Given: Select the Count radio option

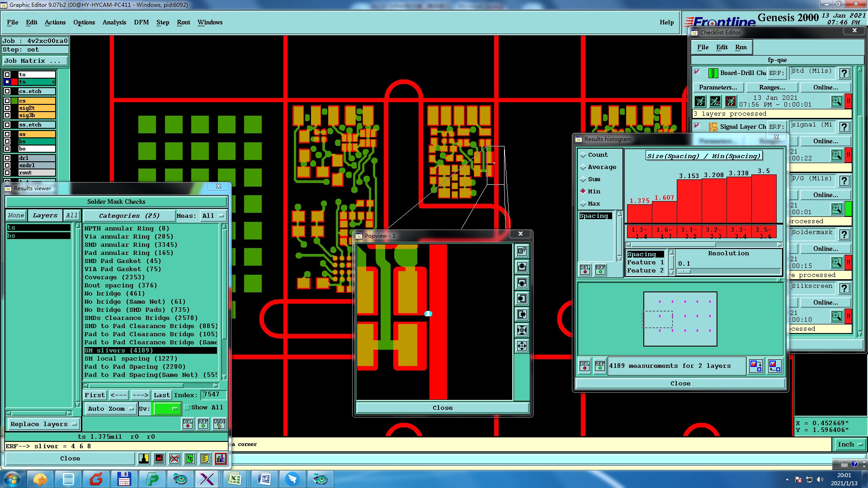Looking at the screenshot, I should pos(584,155).
